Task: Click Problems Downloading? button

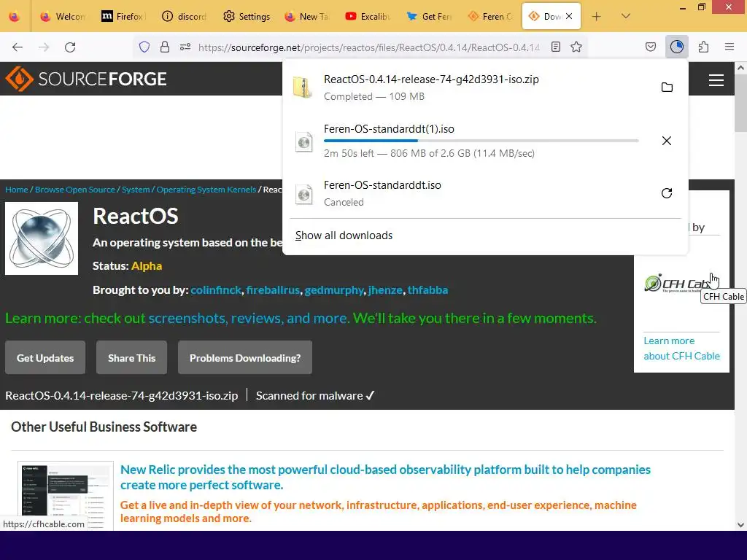Action: [x=245, y=357]
